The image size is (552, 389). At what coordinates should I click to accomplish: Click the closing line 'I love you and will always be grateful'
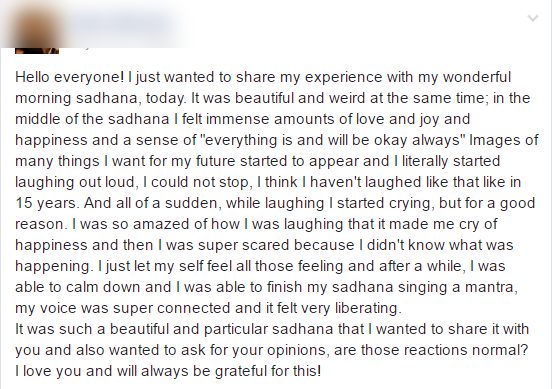coord(142,371)
